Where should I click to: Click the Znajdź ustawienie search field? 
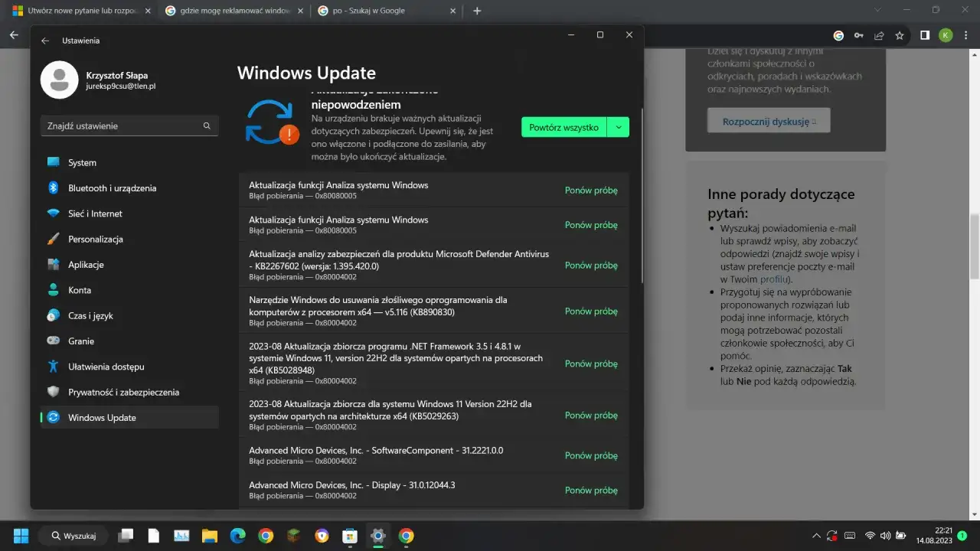[129, 126]
